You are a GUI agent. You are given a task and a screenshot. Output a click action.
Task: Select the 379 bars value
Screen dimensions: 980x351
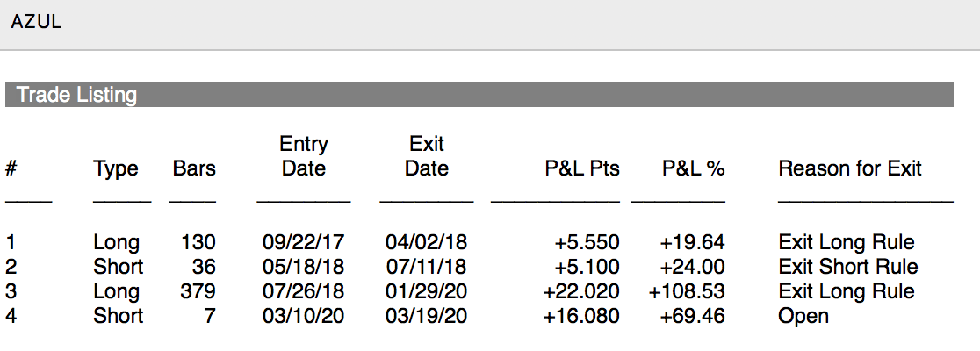198,291
